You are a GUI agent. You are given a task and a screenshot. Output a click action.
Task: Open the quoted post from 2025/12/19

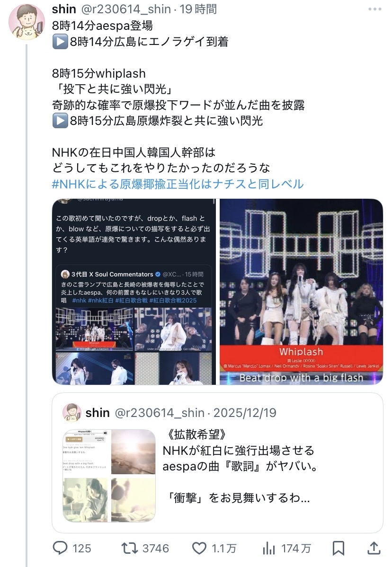217,463
